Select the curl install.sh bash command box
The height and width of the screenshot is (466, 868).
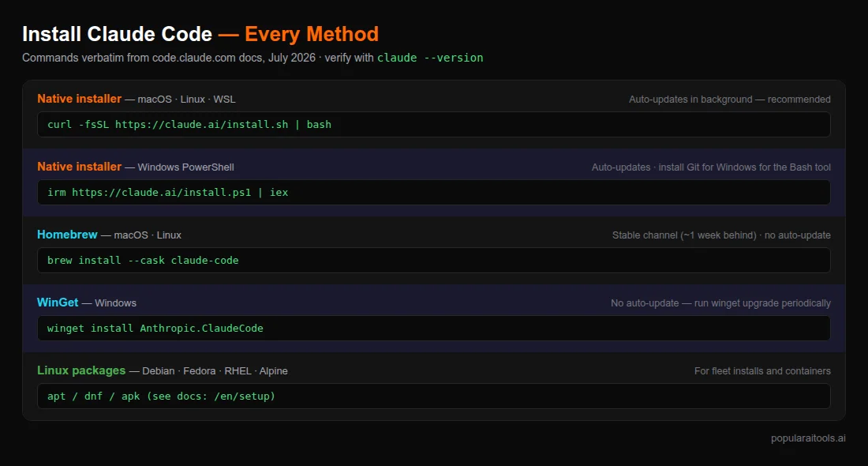coord(433,125)
